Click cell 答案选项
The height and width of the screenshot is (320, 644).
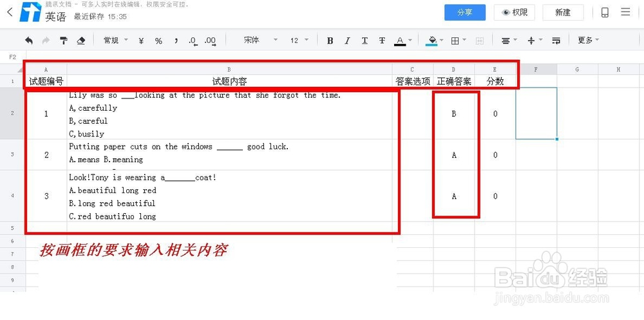click(412, 81)
